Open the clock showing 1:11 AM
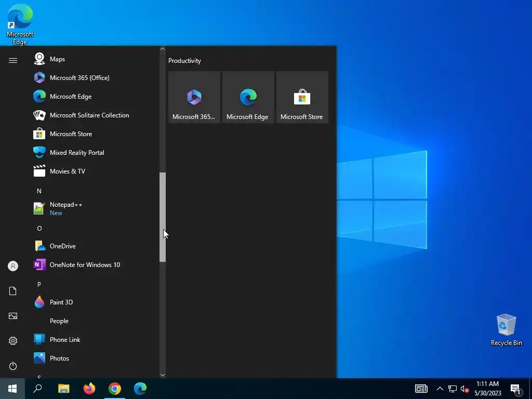 coord(487,389)
